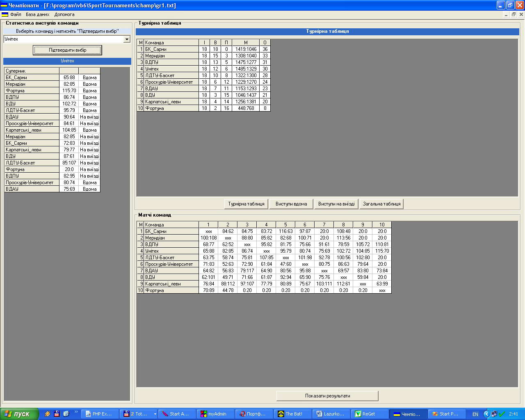Click the team name field showing Унітех

64,39
